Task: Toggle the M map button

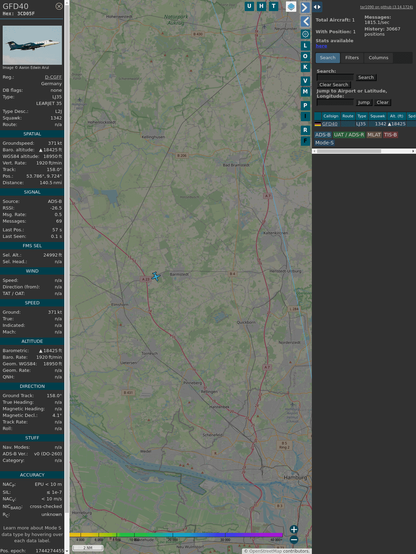Action: (x=305, y=92)
